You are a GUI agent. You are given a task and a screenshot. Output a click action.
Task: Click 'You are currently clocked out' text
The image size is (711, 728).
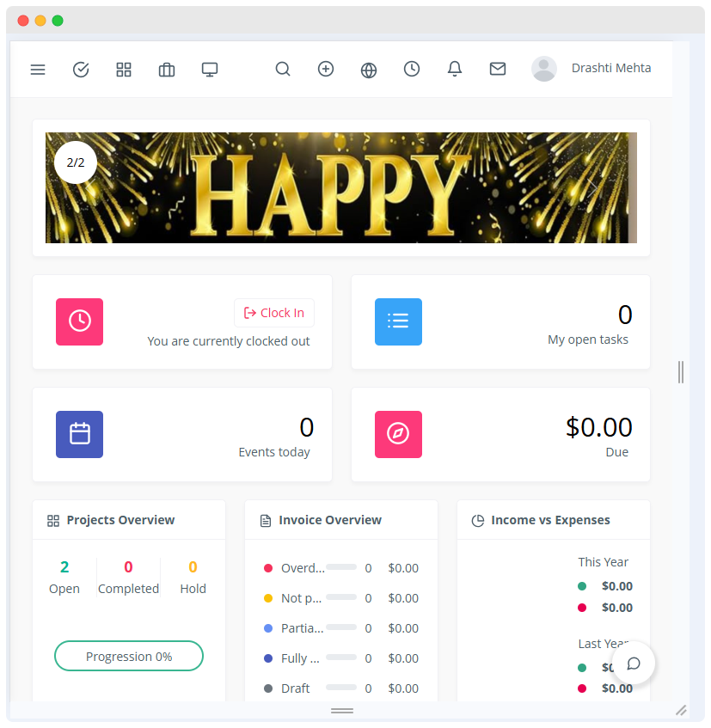point(228,341)
